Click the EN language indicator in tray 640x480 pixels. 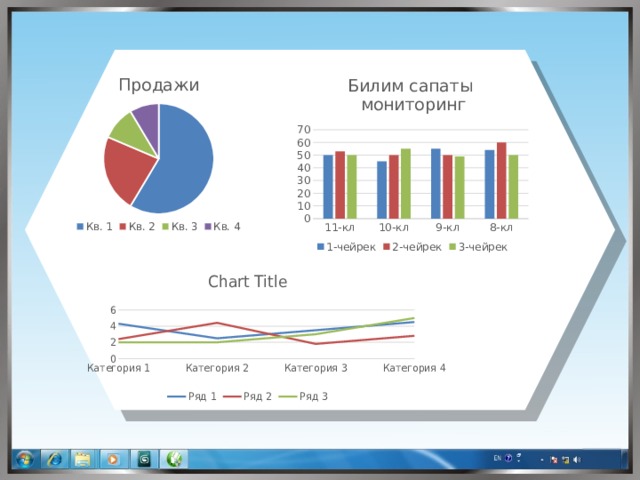pyautogui.click(x=497, y=458)
